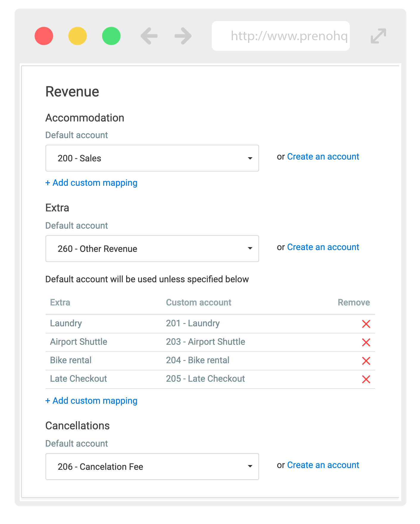Image resolution: width=420 pixels, height=524 pixels.
Task: Create an account for Cancellations
Action: [x=323, y=465]
